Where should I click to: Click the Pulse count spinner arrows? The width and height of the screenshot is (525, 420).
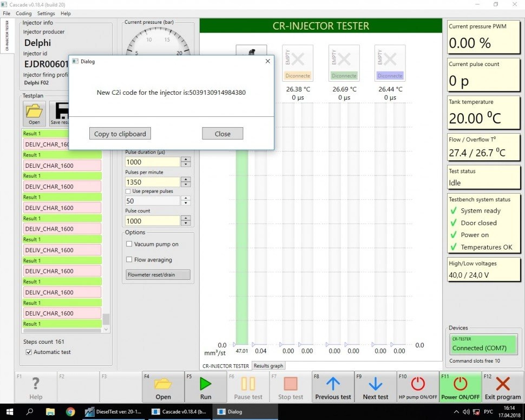(186, 221)
